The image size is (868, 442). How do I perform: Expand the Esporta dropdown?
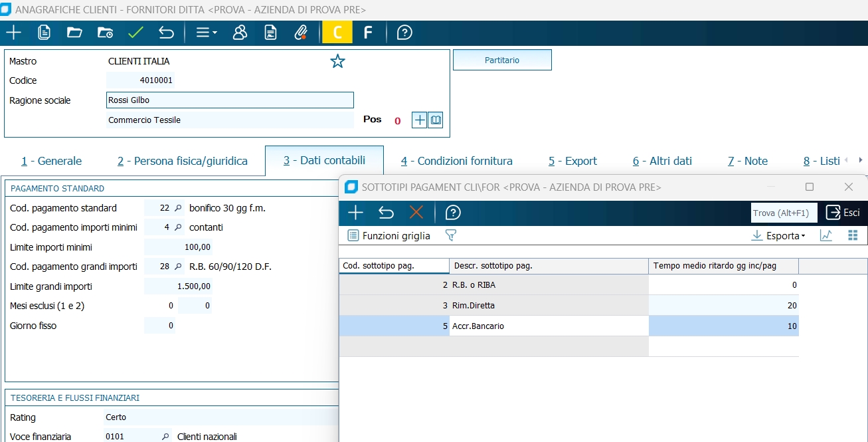click(x=778, y=235)
